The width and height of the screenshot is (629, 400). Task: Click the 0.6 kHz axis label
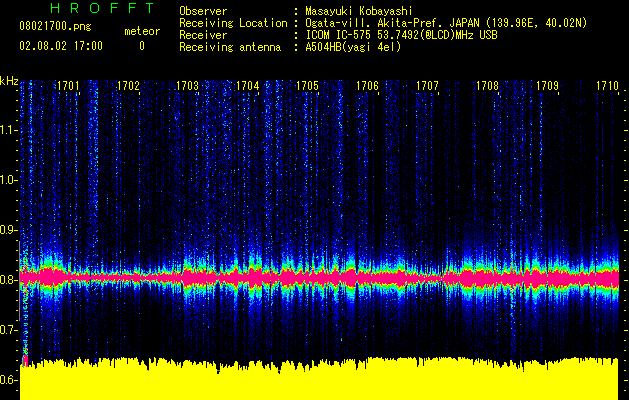(x=7, y=380)
